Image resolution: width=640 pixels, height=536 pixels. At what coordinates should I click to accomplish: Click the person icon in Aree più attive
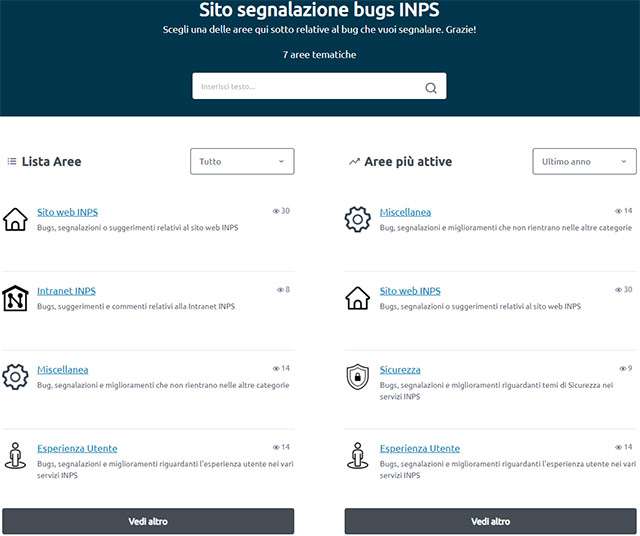pyautogui.click(x=357, y=455)
